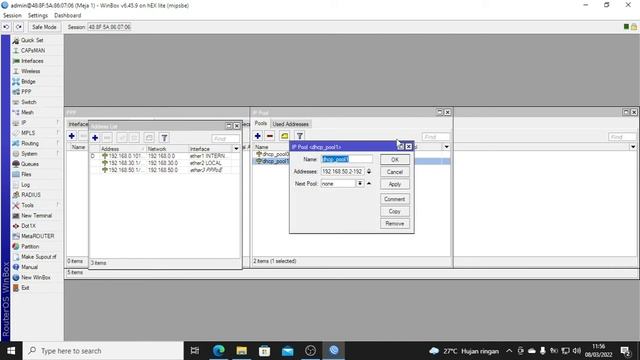Open Files menu

[26, 174]
